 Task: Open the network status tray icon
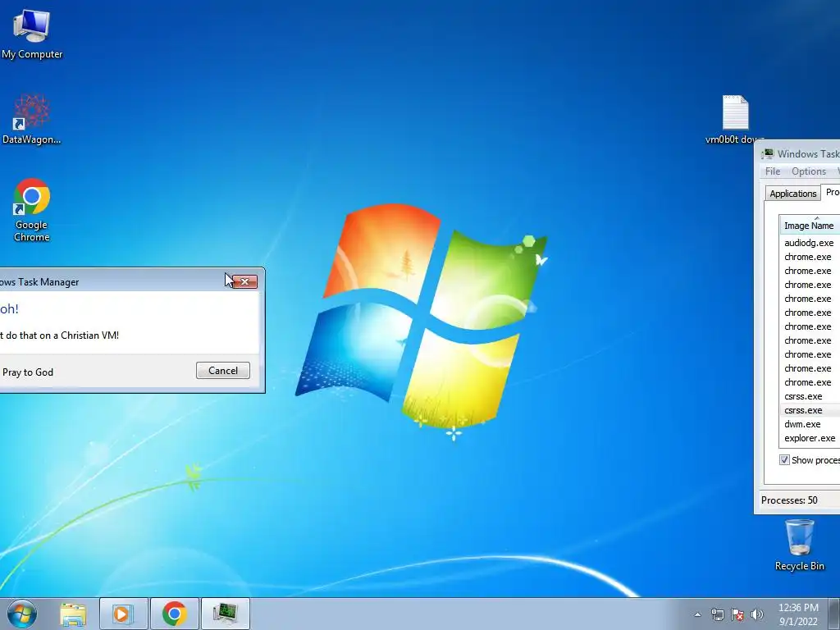(717, 614)
